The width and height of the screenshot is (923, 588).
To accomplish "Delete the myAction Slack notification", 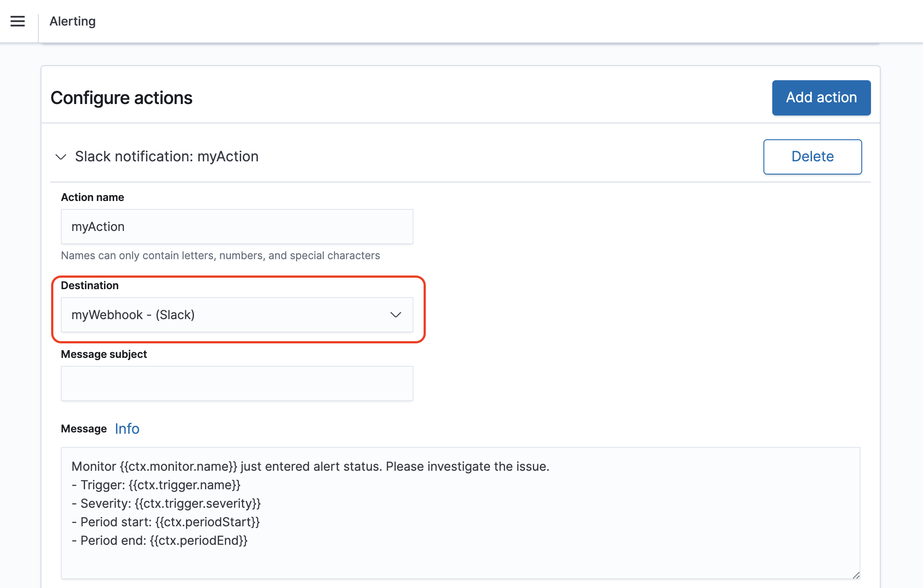I will coord(812,156).
